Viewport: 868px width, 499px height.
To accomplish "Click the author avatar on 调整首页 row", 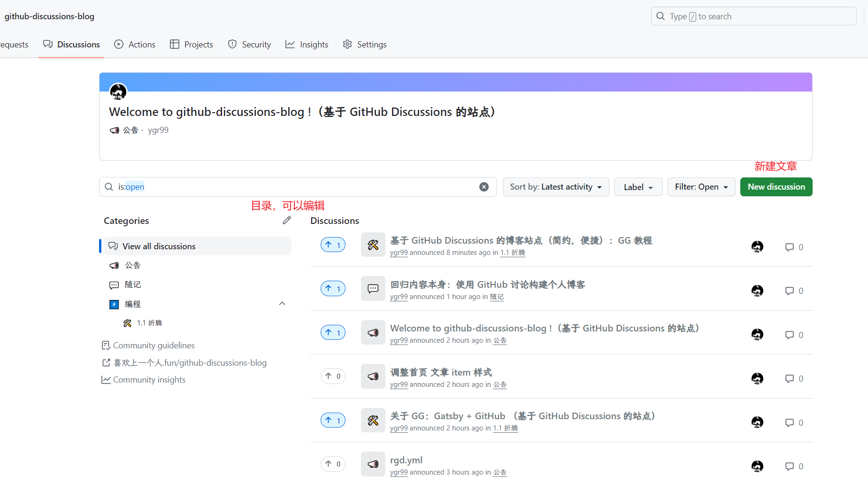I will pos(757,378).
